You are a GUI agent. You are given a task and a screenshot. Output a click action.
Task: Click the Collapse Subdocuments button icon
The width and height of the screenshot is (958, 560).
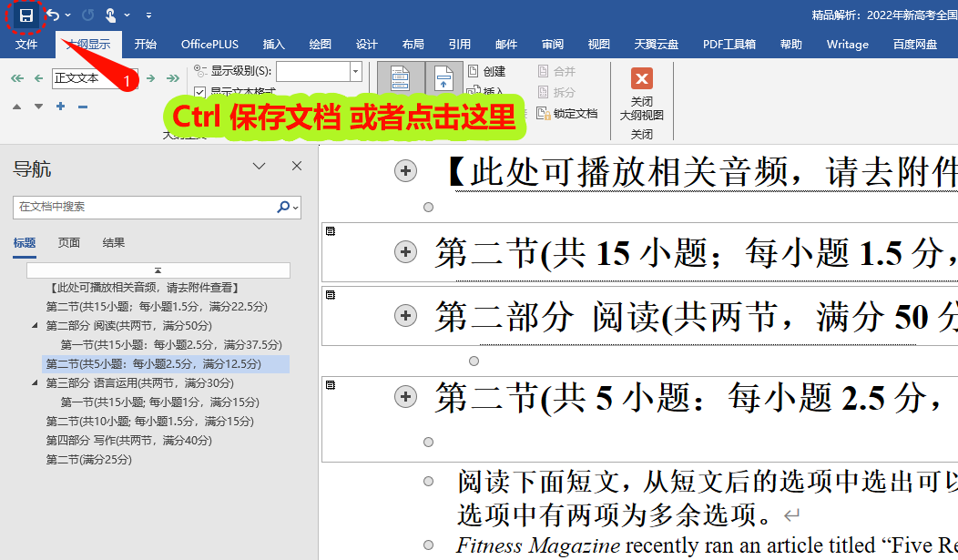[x=443, y=78]
